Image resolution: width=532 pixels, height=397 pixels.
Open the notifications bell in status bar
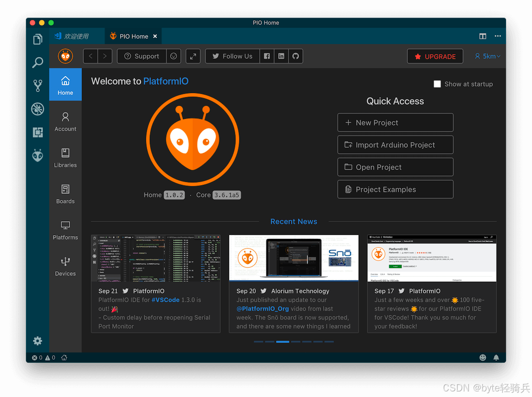pyautogui.click(x=496, y=358)
